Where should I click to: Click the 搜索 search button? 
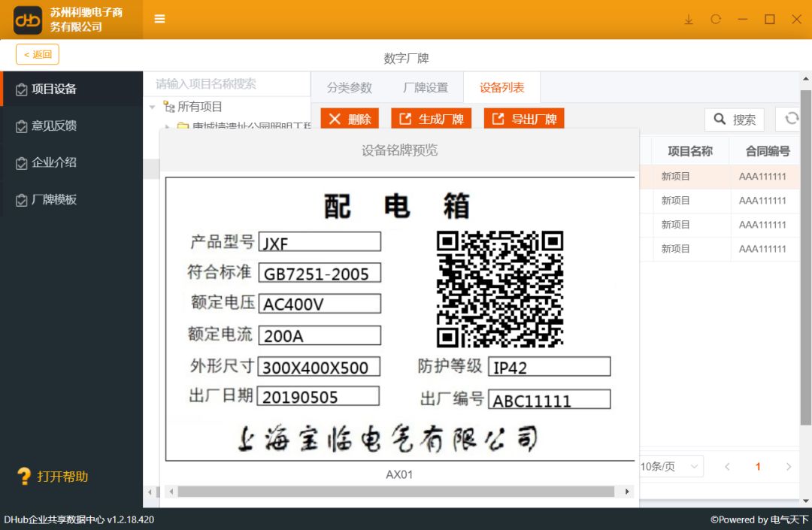coord(735,120)
